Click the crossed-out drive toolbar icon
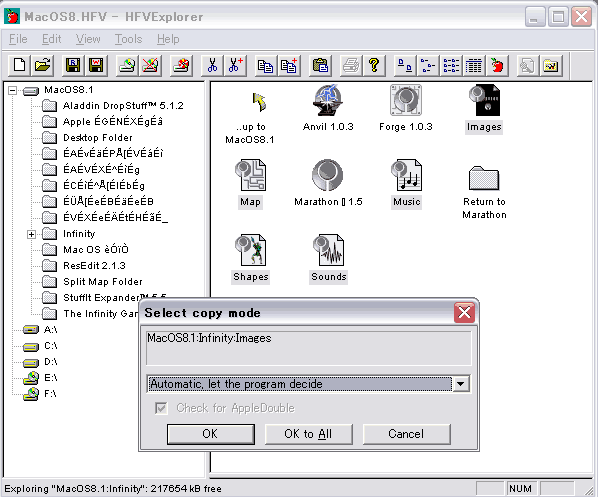 tap(150, 65)
